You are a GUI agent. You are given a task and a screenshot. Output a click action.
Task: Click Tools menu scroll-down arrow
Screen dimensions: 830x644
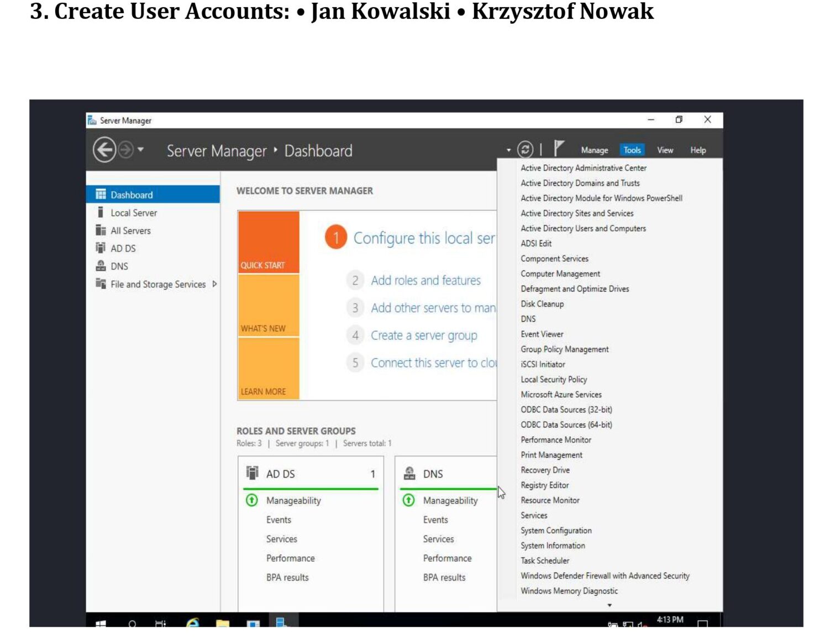pos(610,605)
